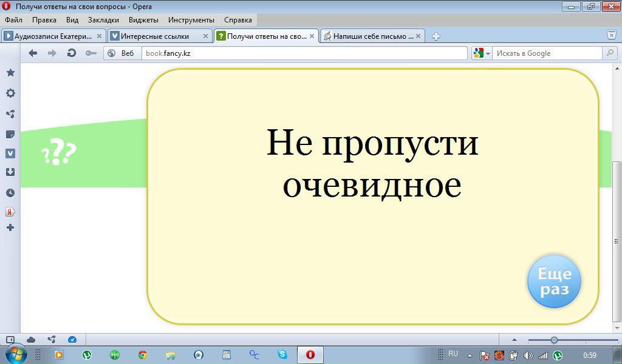Toggle the panel sidebar button in status bar
The width and height of the screenshot is (622, 364).
point(10,340)
